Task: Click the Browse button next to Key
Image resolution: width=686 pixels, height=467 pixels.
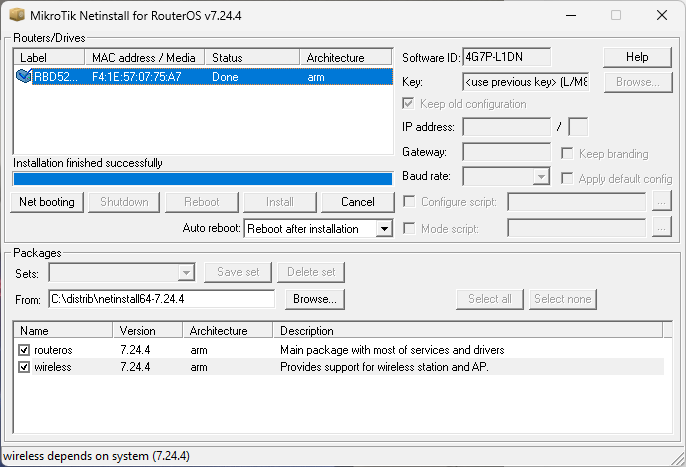Action: [x=638, y=82]
